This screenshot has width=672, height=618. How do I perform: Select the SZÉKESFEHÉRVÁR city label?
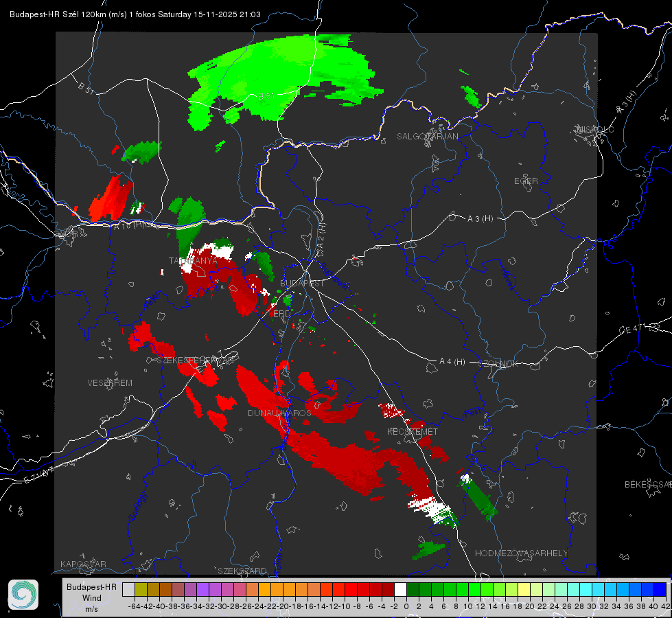196,360
